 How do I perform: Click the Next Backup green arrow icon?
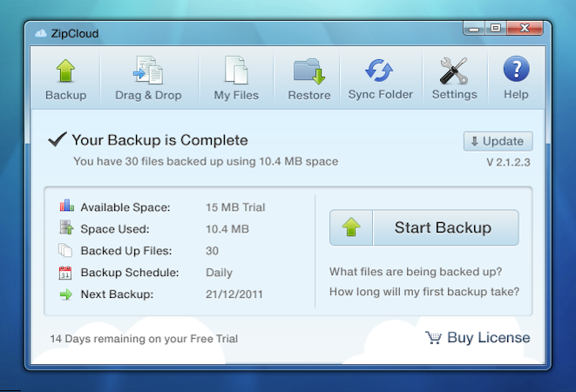coord(66,294)
